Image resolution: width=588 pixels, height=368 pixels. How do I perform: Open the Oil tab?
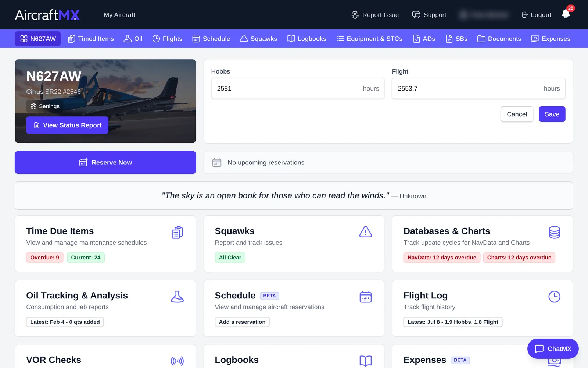pyautogui.click(x=133, y=39)
